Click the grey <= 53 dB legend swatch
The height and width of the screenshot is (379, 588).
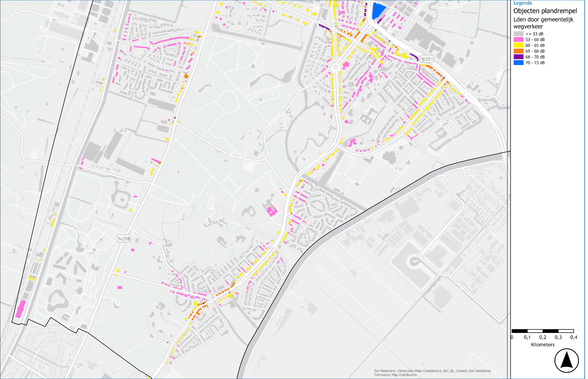(518, 34)
